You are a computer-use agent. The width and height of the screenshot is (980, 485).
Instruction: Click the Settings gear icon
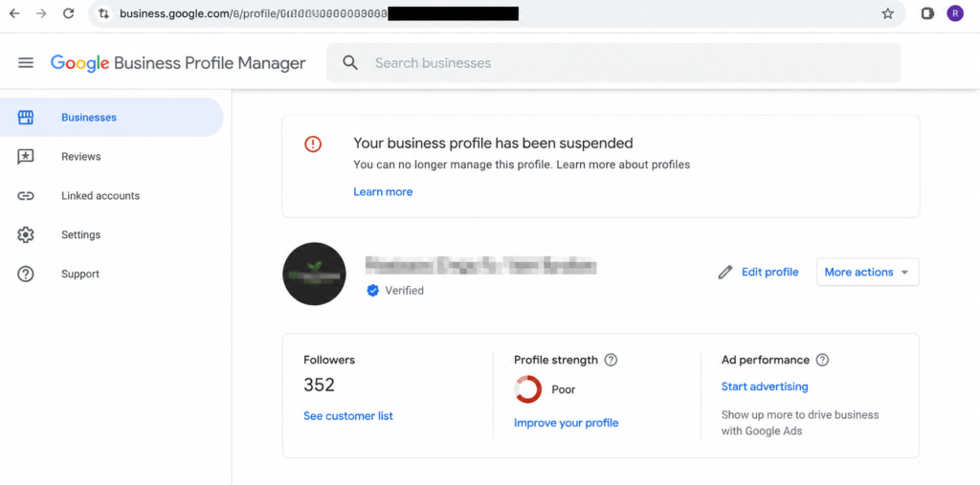(x=26, y=235)
